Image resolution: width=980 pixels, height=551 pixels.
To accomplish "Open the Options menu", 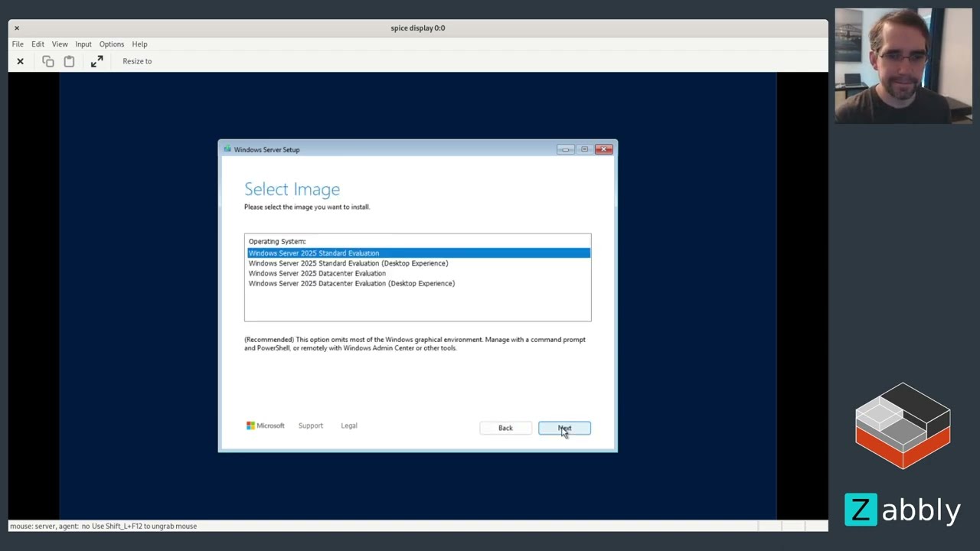I will (x=112, y=44).
